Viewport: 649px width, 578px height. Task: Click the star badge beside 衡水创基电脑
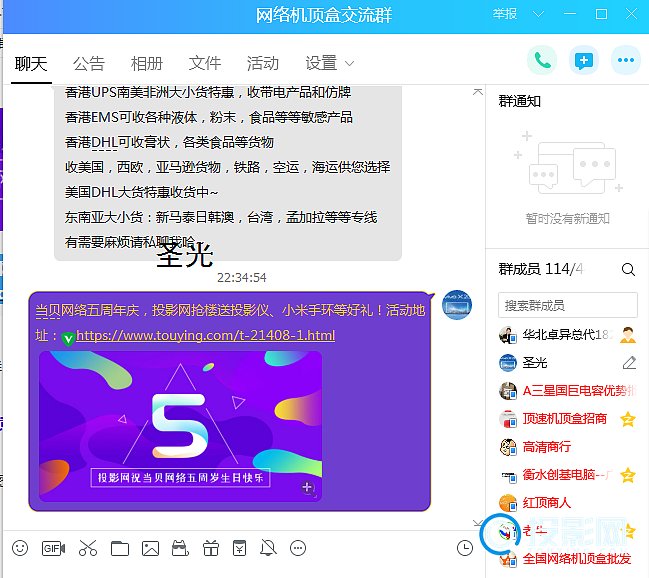pyautogui.click(x=628, y=475)
